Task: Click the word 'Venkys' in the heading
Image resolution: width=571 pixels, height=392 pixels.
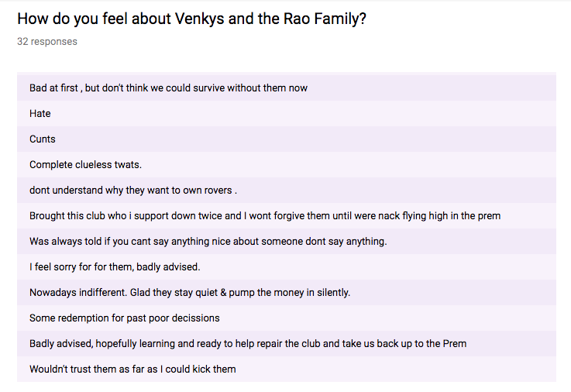Action: point(200,19)
